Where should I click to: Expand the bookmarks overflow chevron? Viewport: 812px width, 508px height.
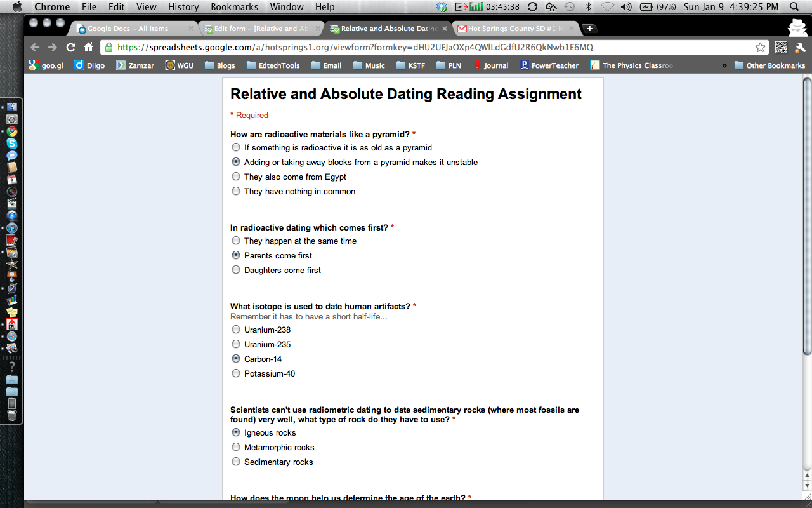(x=724, y=65)
